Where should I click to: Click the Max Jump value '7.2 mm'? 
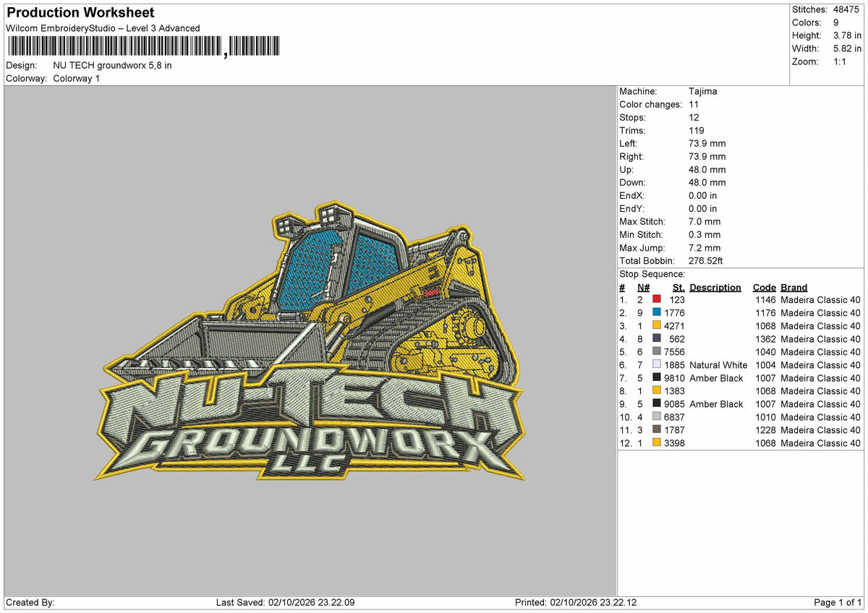(x=705, y=247)
